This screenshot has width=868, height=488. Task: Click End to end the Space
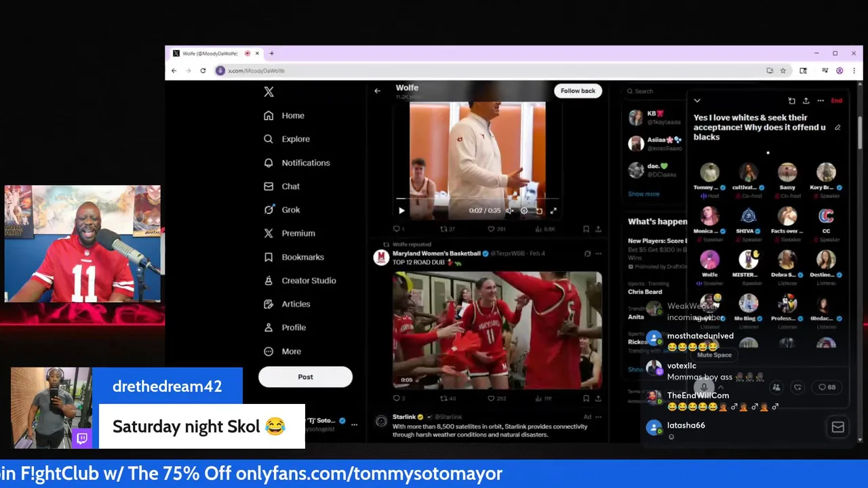tap(837, 101)
